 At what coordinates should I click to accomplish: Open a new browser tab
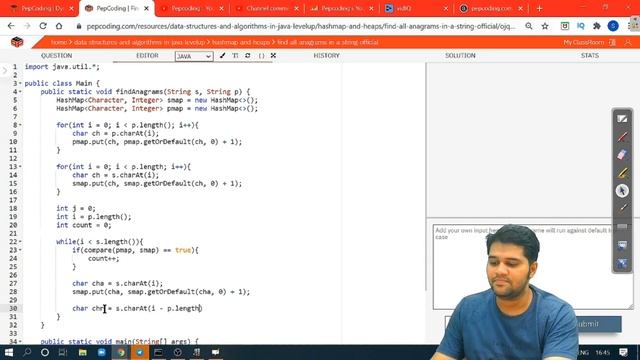(539, 8)
